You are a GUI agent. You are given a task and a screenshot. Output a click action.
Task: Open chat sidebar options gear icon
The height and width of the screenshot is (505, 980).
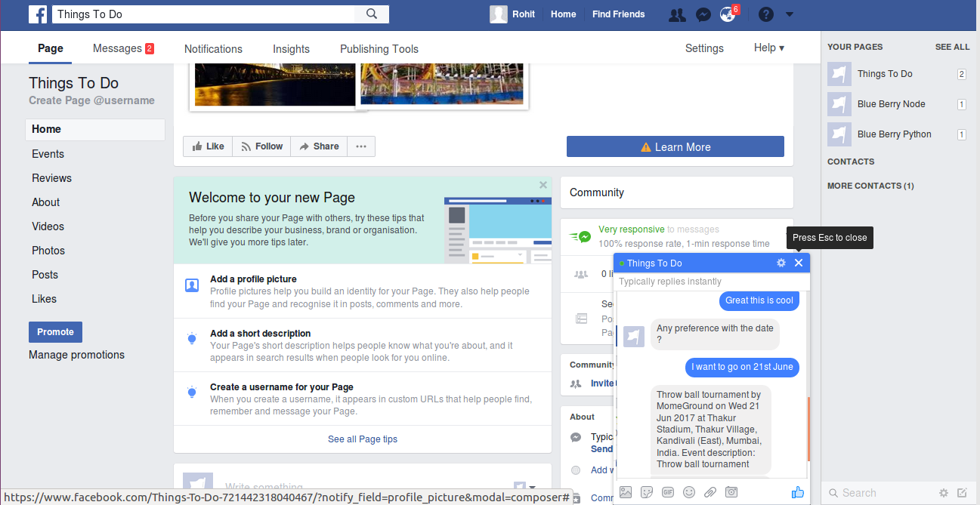click(x=944, y=493)
